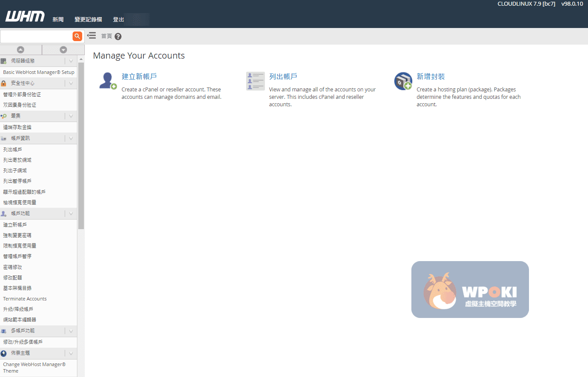
Task: Focus the sidebar search input field
Action: [36, 36]
